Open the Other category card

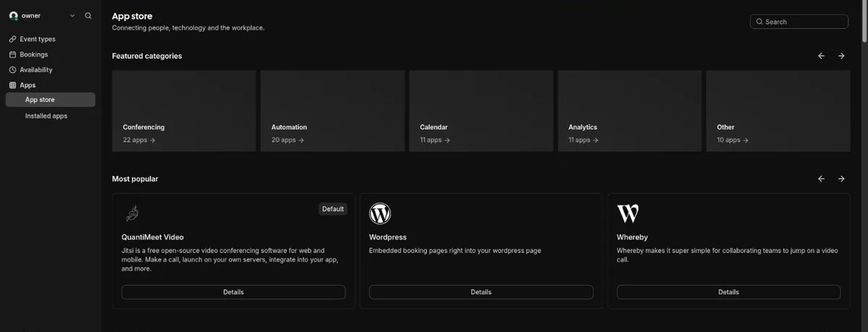coord(778,111)
